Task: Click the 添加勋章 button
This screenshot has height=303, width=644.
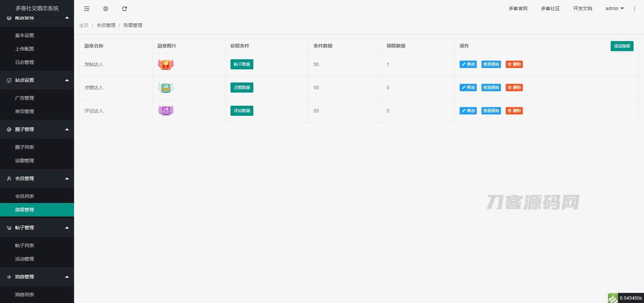Action: 622,46
